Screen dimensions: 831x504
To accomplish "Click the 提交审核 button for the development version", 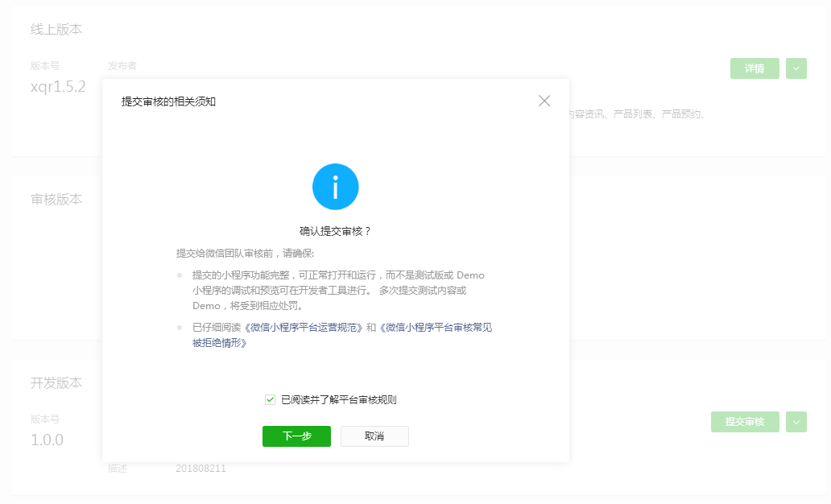I will pyautogui.click(x=745, y=422).
